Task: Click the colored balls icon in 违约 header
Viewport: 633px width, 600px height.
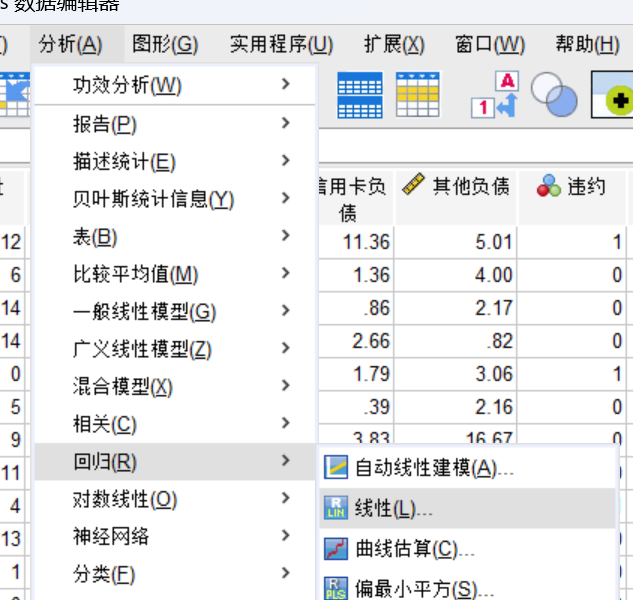Action: (549, 185)
